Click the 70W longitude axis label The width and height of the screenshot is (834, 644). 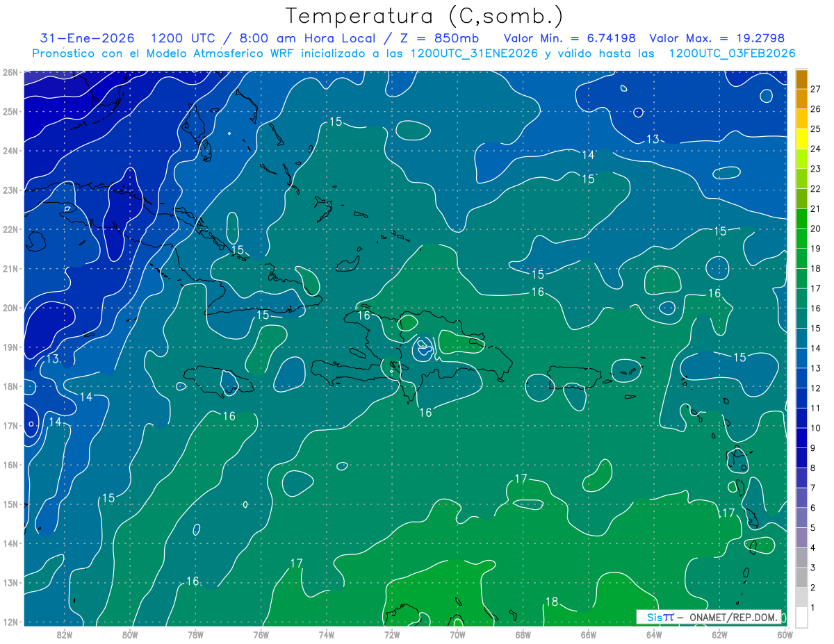457,634
